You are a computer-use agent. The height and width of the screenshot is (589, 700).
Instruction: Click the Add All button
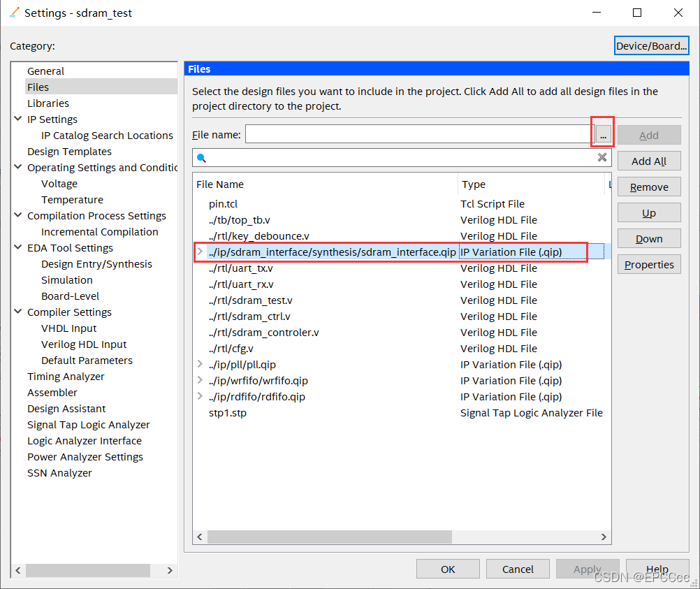[x=648, y=160]
